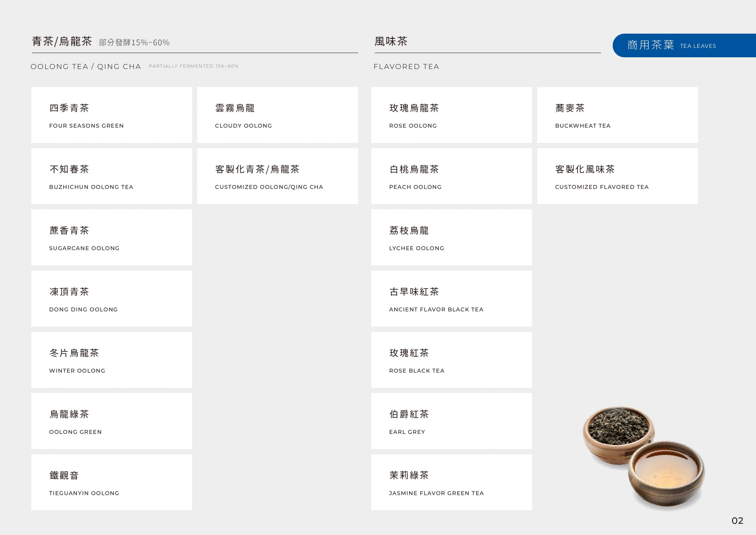Open the Buzhichun Oolong Tea card
756x535 pixels.
click(x=111, y=176)
